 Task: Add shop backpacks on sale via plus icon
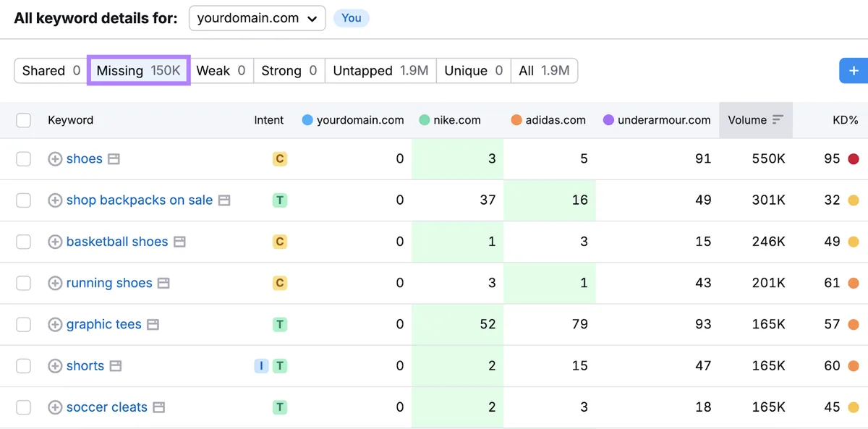tap(55, 200)
